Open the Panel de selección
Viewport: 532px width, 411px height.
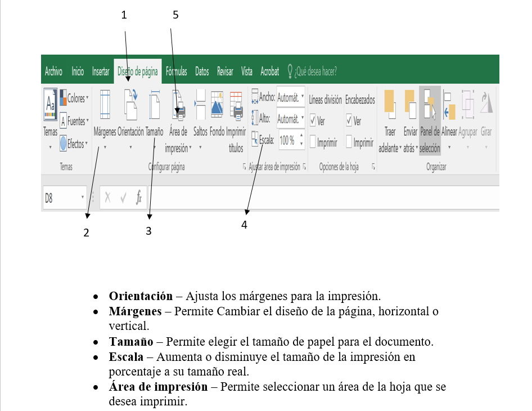tap(430, 120)
